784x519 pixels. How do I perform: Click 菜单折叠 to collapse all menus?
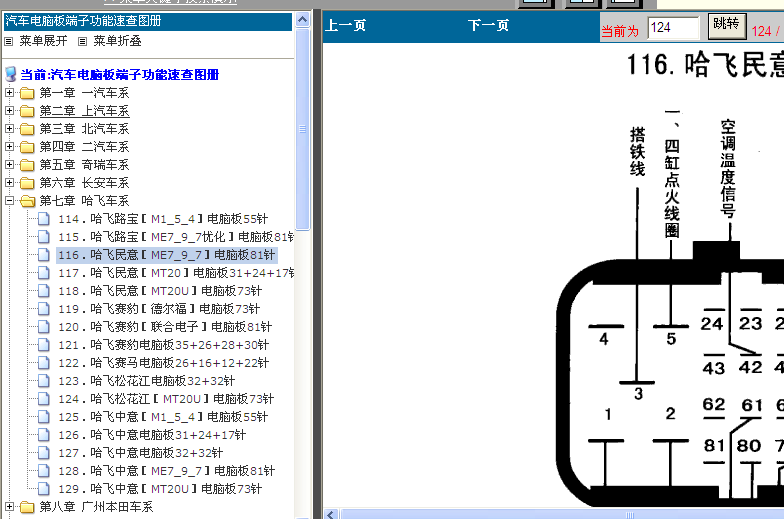117,41
